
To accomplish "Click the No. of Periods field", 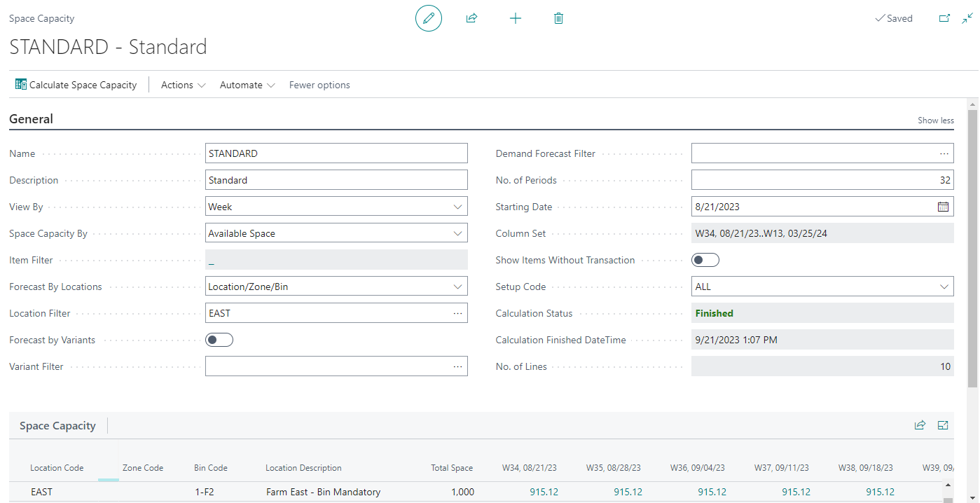I will pos(822,180).
